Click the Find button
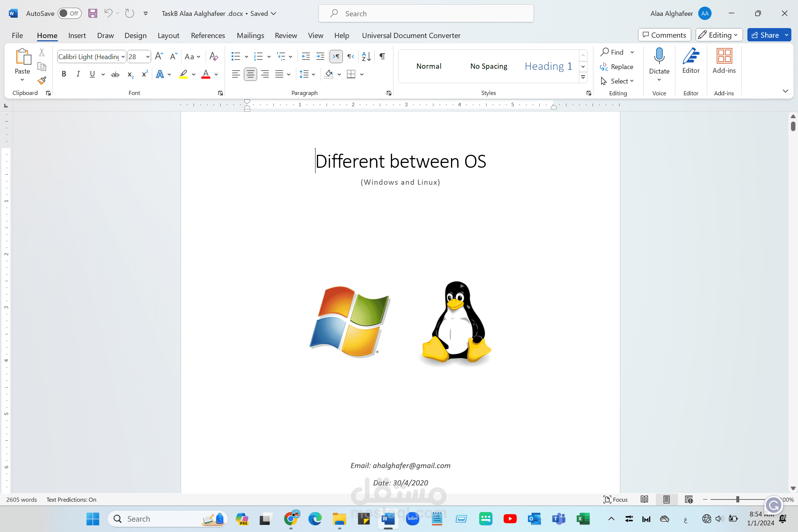Viewport: 798px width, 532px height. pyautogui.click(x=612, y=52)
